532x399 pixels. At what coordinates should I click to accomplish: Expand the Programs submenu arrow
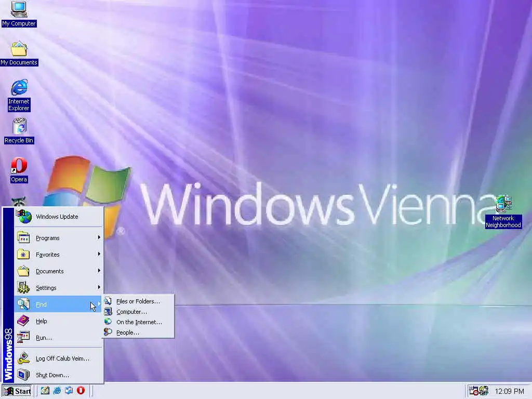click(x=99, y=237)
